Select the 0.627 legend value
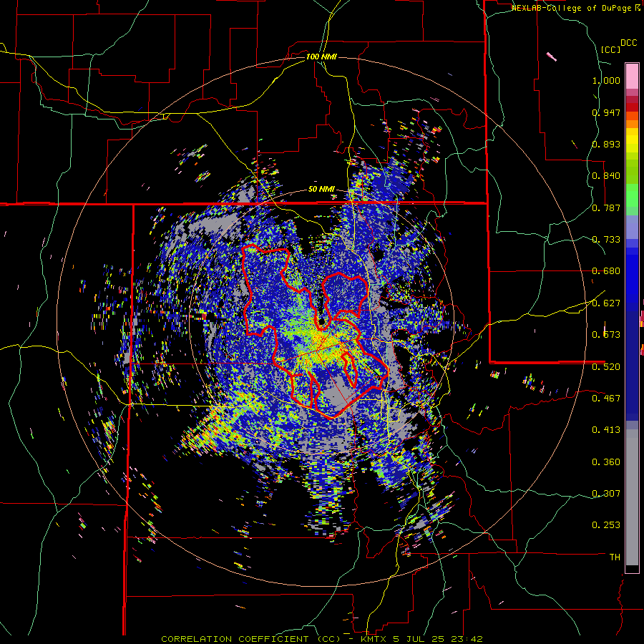The height and width of the screenshot is (644, 644). tap(606, 303)
